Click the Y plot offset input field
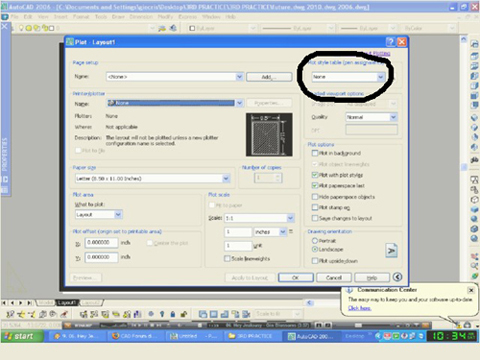This screenshot has width=480, height=360. coord(101,257)
